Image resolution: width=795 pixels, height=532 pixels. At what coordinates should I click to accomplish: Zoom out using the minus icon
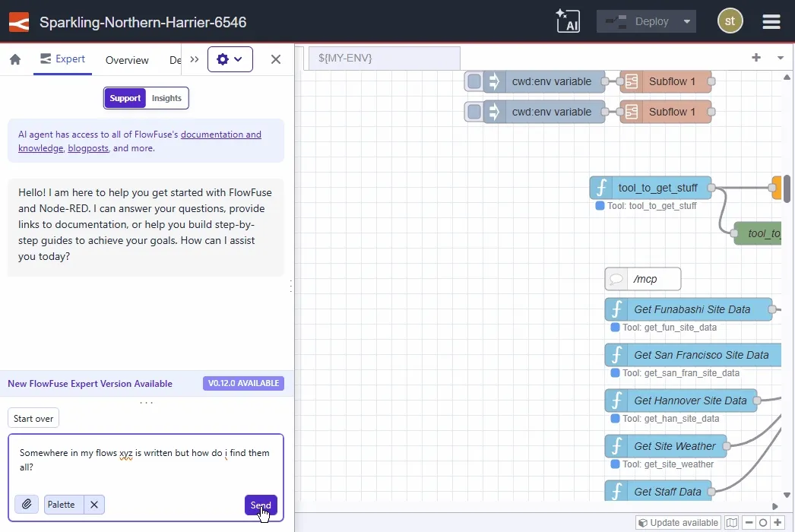(749, 523)
